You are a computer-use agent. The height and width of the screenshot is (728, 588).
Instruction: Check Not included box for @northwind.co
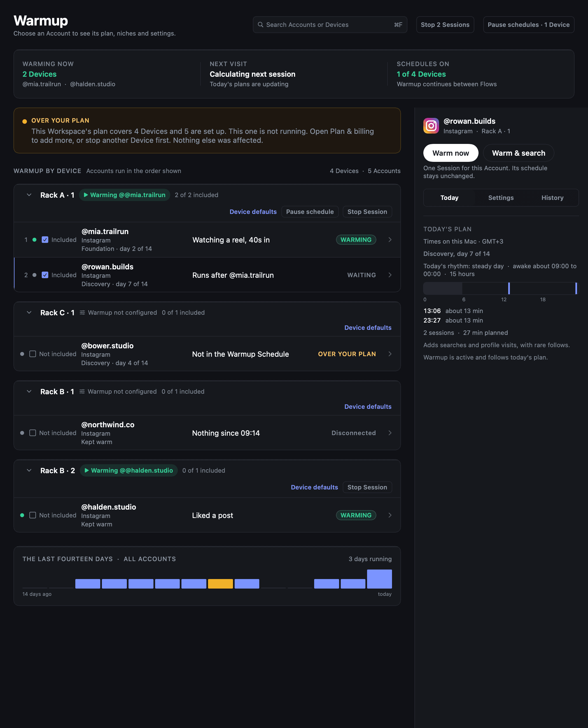tap(32, 433)
